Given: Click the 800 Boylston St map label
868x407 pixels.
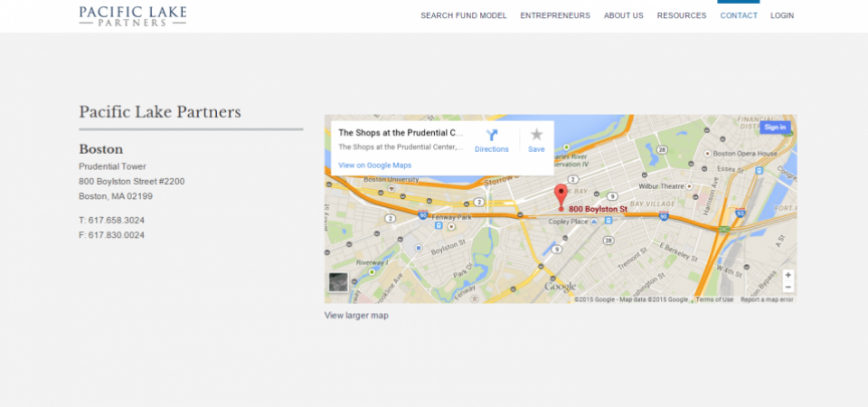Looking at the screenshot, I should [598, 209].
